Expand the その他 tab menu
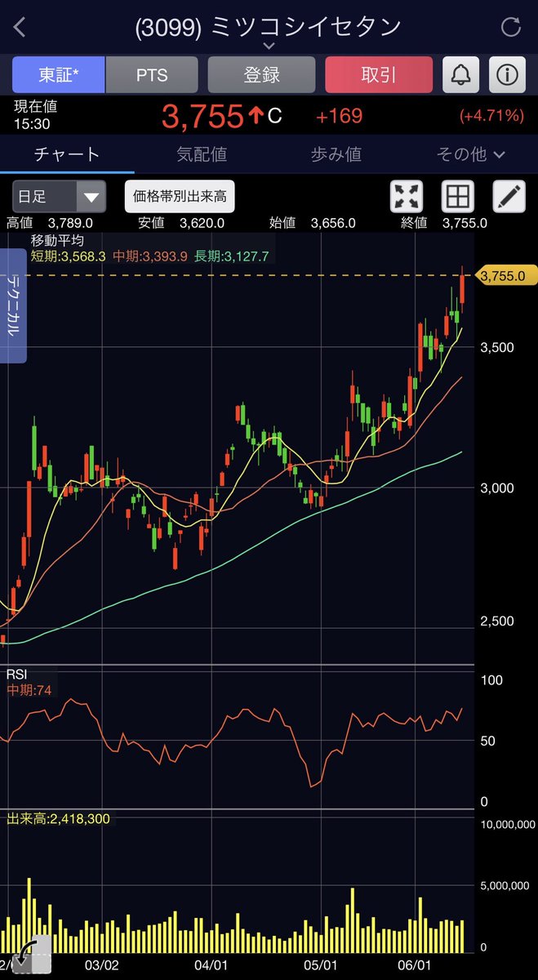538x980 pixels. [x=470, y=154]
